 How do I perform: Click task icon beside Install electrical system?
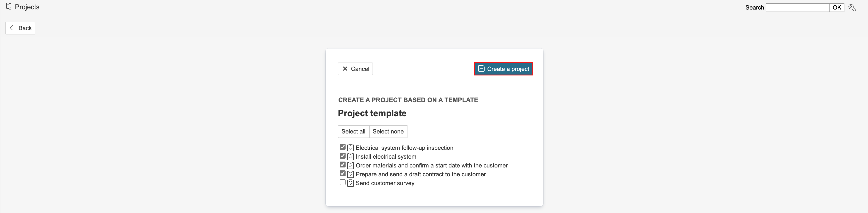tap(350, 157)
